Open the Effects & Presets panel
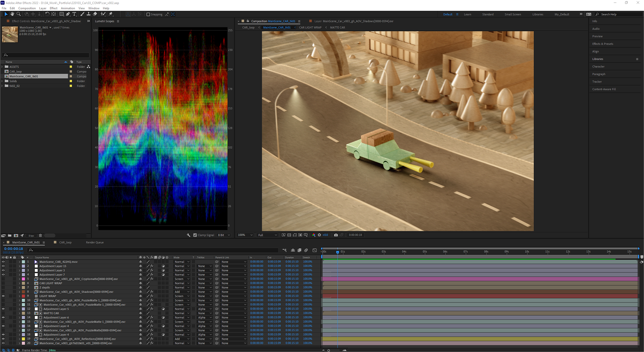 click(x=602, y=44)
